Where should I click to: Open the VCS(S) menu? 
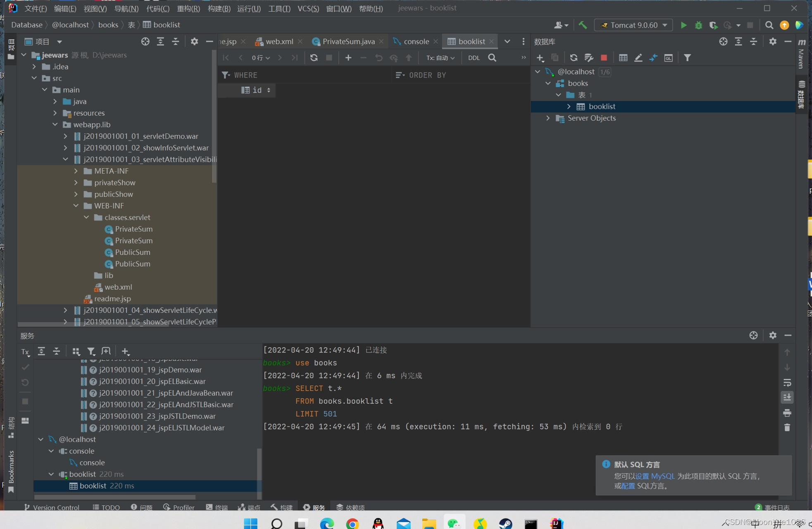[x=308, y=8]
